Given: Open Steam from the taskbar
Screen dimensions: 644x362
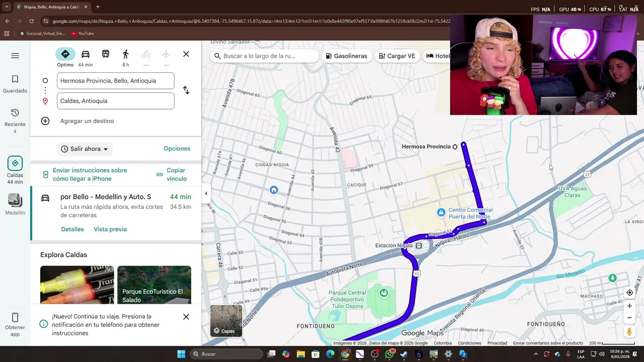Looking at the screenshot, I should pyautogui.click(x=404, y=354).
